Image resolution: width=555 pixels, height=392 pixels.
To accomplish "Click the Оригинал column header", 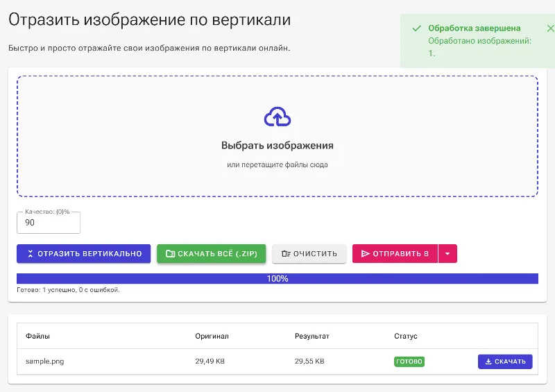I will click(x=212, y=336).
